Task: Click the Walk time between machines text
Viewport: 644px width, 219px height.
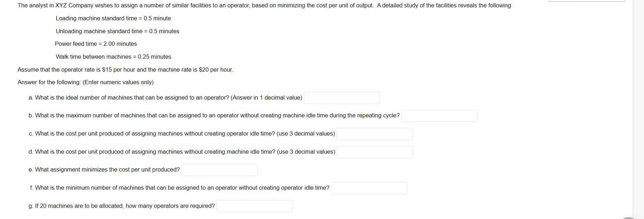Action: pyautogui.click(x=113, y=57)
